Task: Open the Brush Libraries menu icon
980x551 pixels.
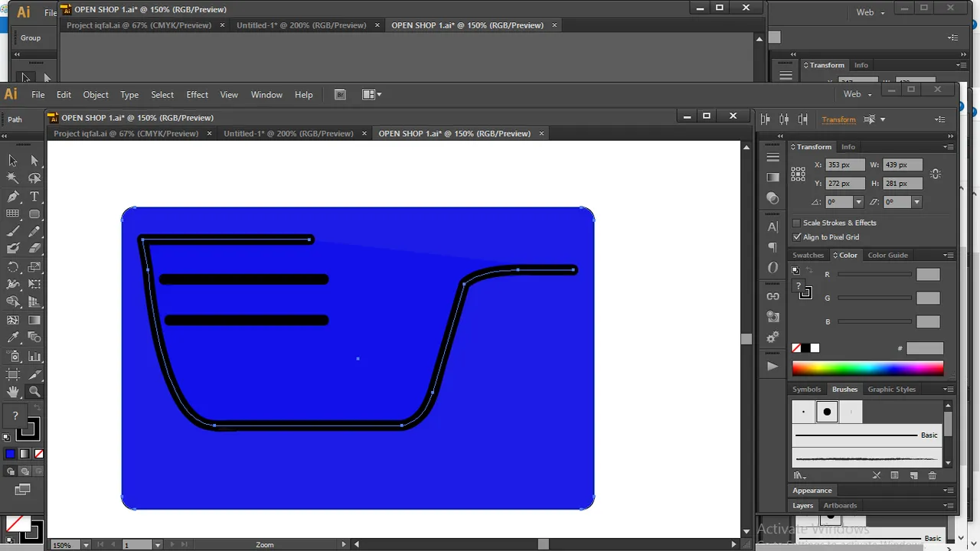Action: [x=800, y=475]
